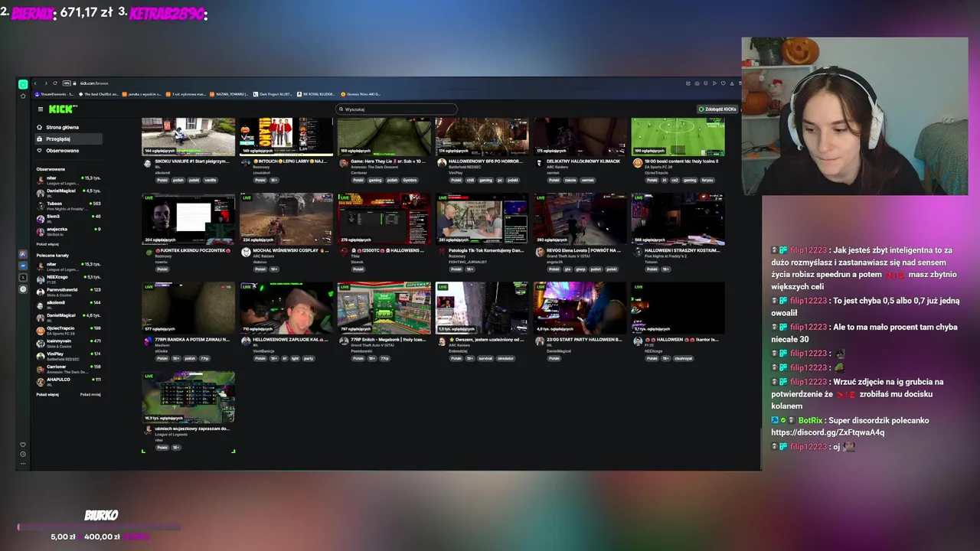Screen dimensions: 980x551
Task: Click browser back arrow
Action: coord(34,83)
